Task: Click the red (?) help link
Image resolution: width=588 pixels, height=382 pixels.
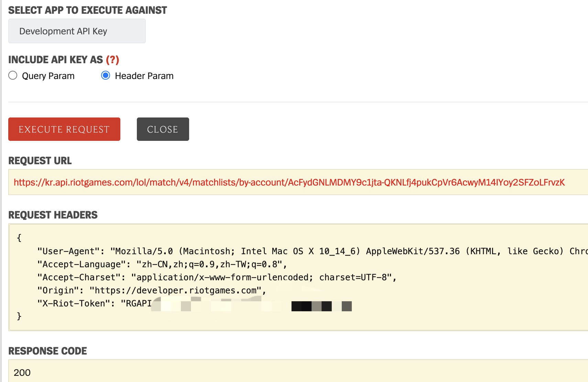Action: (112, 60)
